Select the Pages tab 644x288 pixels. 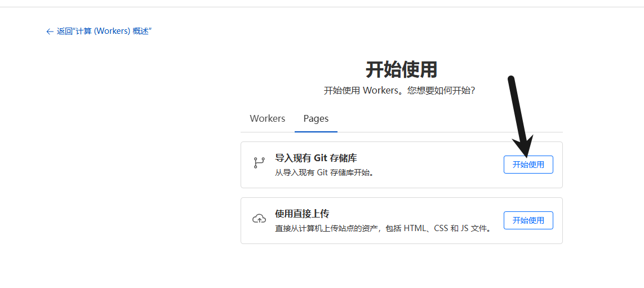point(316,118)
